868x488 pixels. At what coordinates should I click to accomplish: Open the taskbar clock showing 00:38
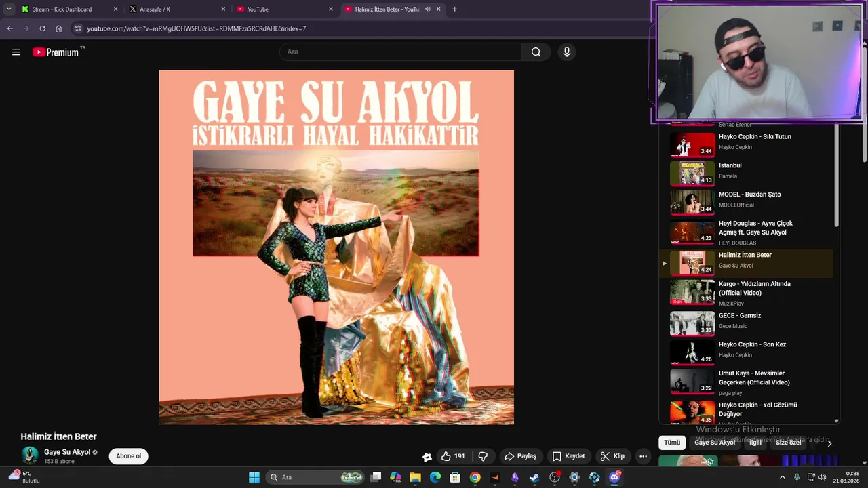point(846,477)
